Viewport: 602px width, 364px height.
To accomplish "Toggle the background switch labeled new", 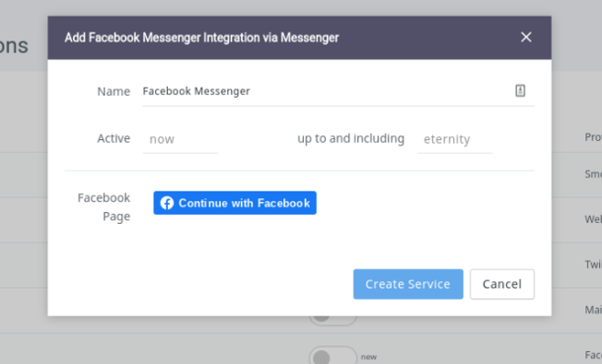I will 333,355.
